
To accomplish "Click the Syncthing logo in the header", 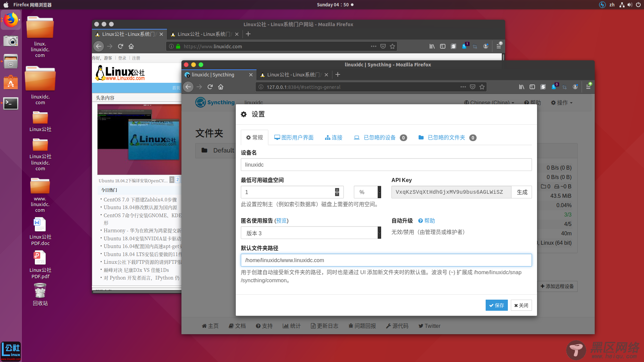I will coord(215,102).
